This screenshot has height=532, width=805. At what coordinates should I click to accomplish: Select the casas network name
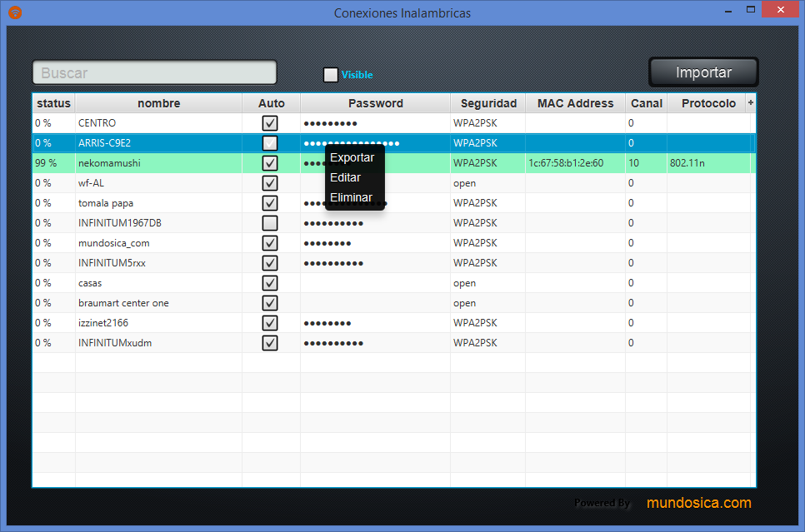[x=90, y=283]
